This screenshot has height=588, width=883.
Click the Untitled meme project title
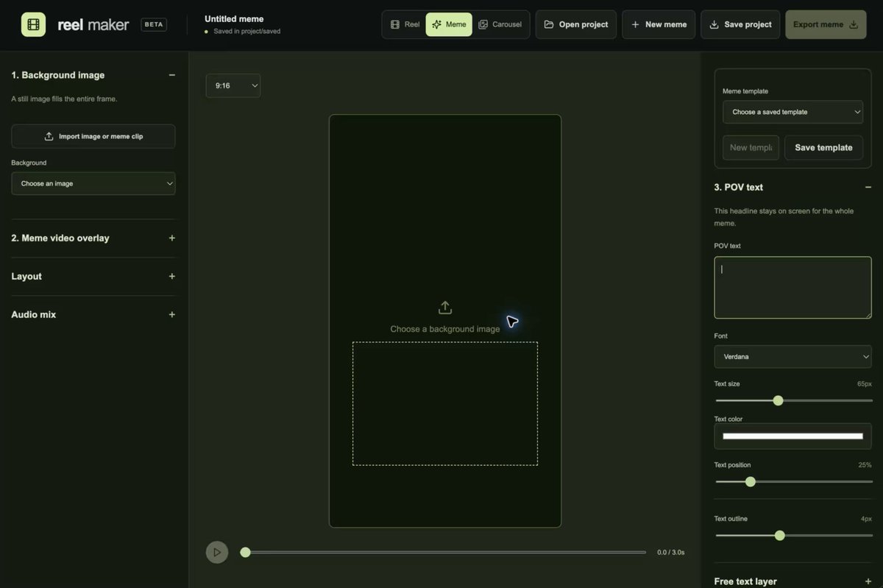(234, 19)
